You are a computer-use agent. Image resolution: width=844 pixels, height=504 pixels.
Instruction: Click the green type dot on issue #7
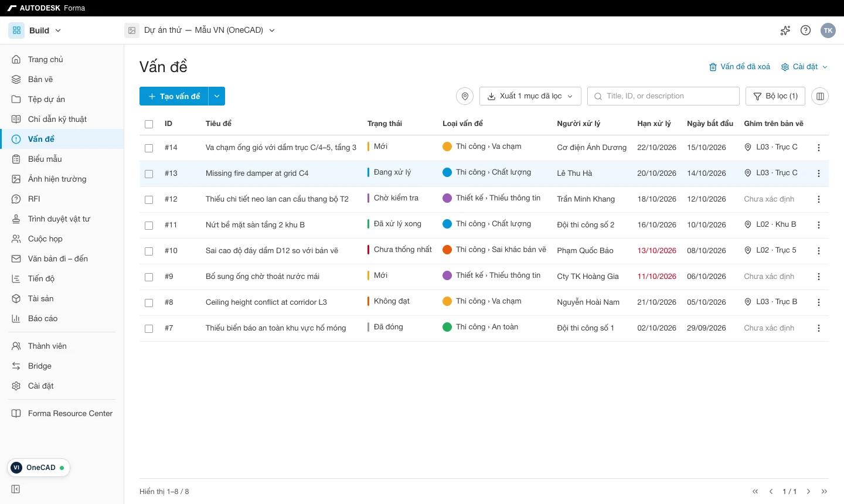447,327
